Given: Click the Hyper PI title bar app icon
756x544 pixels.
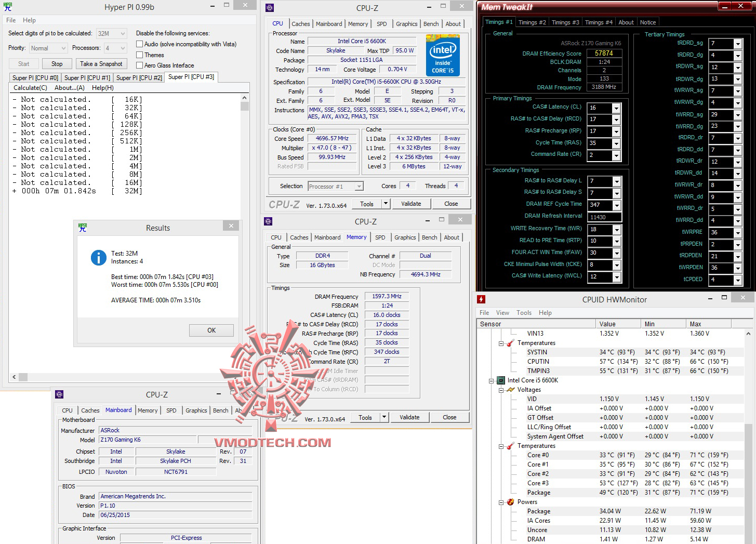Looking at the screenshot, I should pos(8,7).
